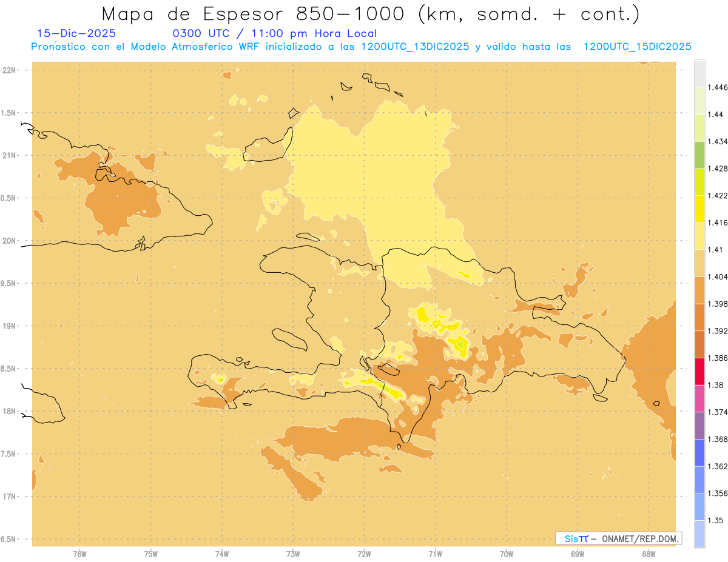The width and height of the screenshot is (728, 562).
Task: Click the longitude label '75W'
Action: [150, 554]
